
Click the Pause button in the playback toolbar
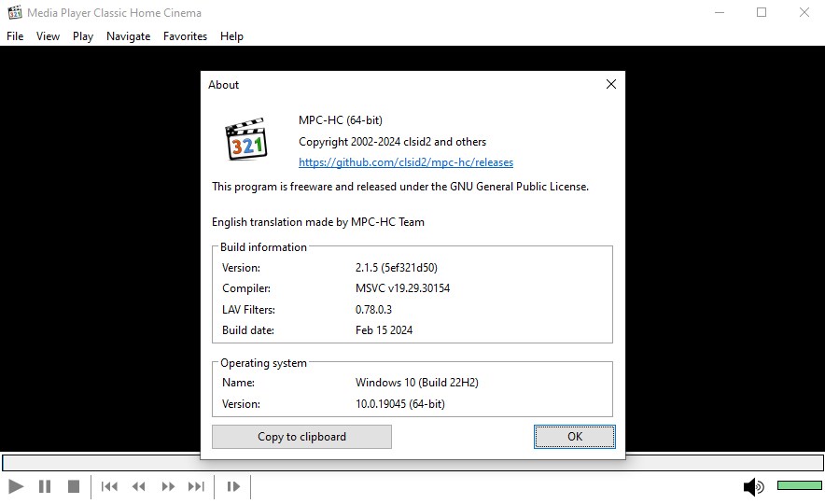pos(45,486)
